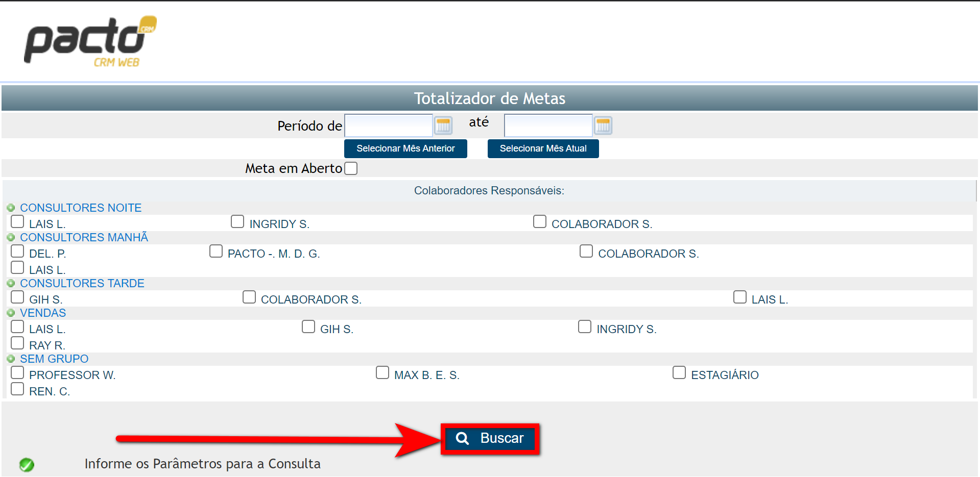
Task: Check MAX B. E. S. checkbox
Action: [382, 372]
